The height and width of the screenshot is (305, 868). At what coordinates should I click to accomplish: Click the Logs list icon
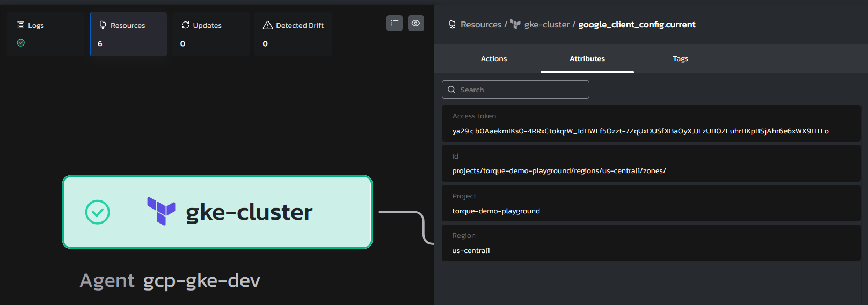click(x=20, y=25)
